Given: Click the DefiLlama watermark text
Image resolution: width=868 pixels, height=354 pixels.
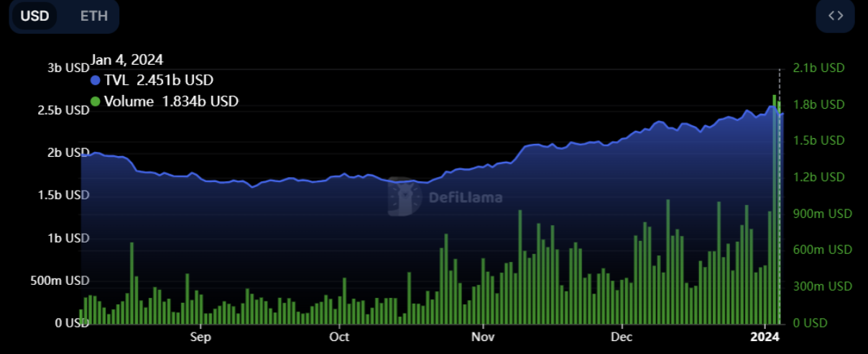Looking at the screenshot, I should pos(465,197).
